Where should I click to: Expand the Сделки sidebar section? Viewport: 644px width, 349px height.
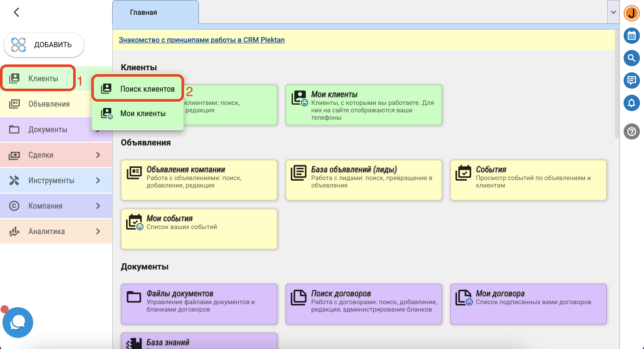pos(98,155)
